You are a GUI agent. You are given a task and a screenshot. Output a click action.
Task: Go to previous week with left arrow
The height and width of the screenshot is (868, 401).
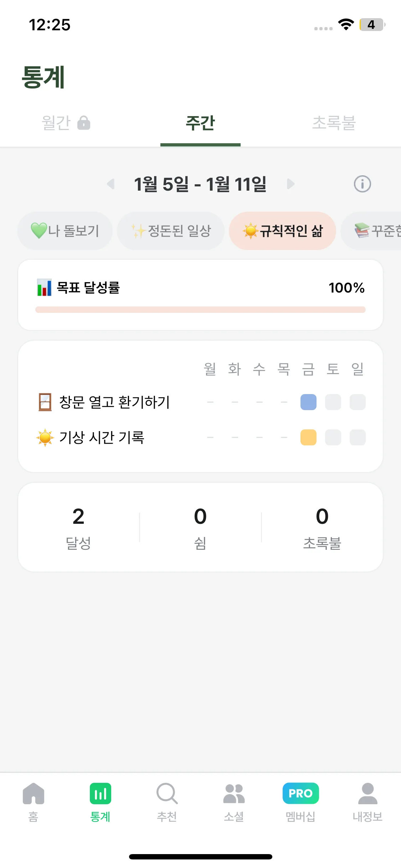pos(110,184)
